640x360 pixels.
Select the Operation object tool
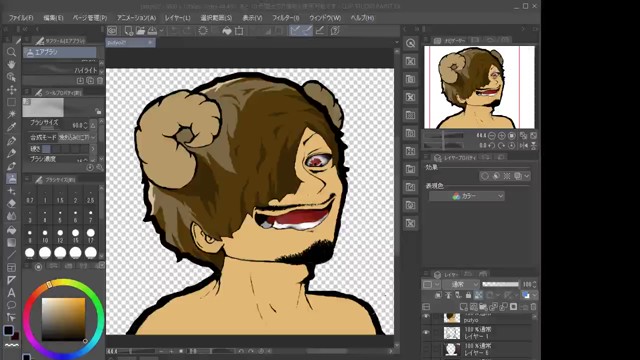(x=11, y=77)
